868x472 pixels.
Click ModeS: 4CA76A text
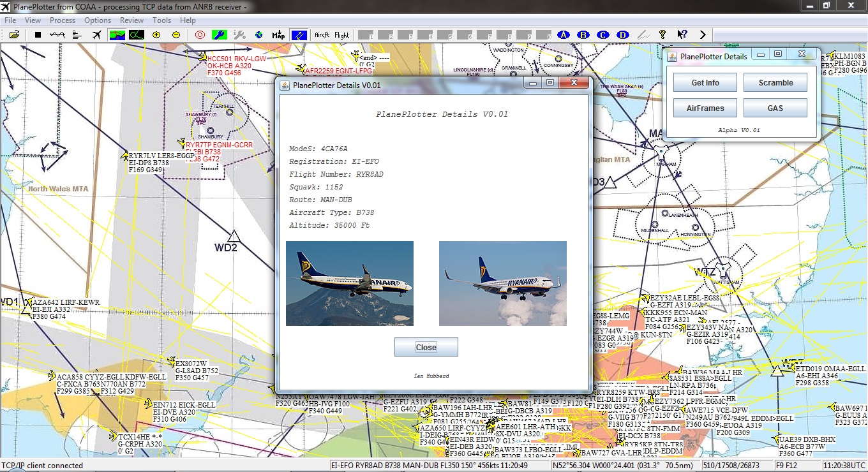(x=318, y=149)
